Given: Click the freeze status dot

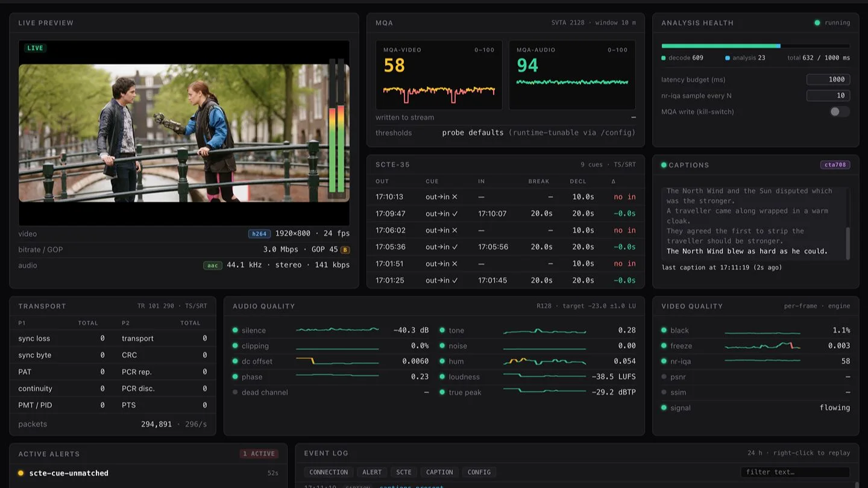Looking at the screenshot, I should pyautogui.click(x=664, y=346).
